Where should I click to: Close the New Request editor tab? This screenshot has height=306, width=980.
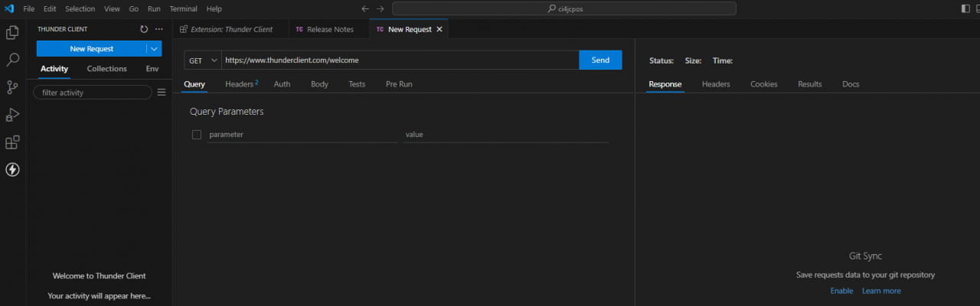[x=439, y=29]
